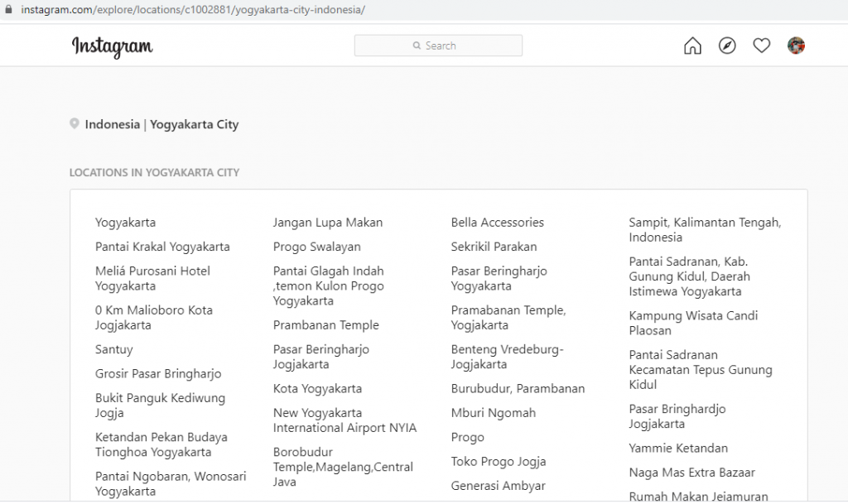This screenshot has height=504, width=848.
Task: Select Sampit, Kalimantan Tengah, Indonesia location
Action: tap(705, 229)
